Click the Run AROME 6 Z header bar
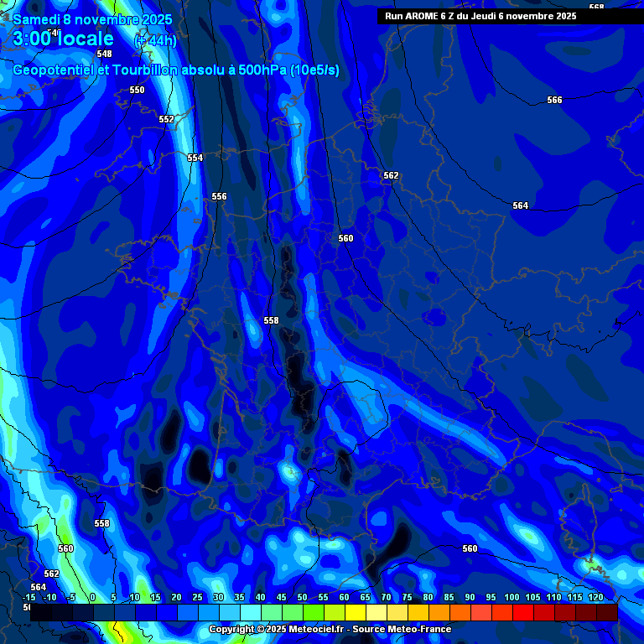 [480, 15]
